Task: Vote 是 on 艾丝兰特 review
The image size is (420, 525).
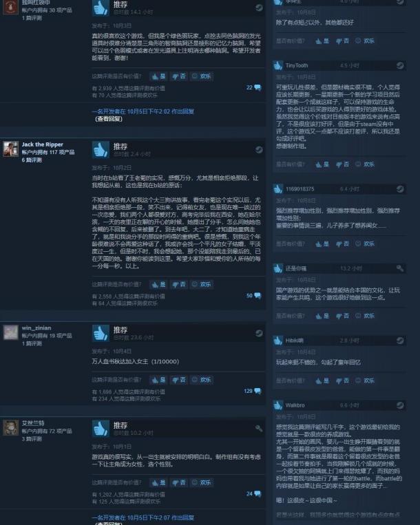Action: [159, 482]
